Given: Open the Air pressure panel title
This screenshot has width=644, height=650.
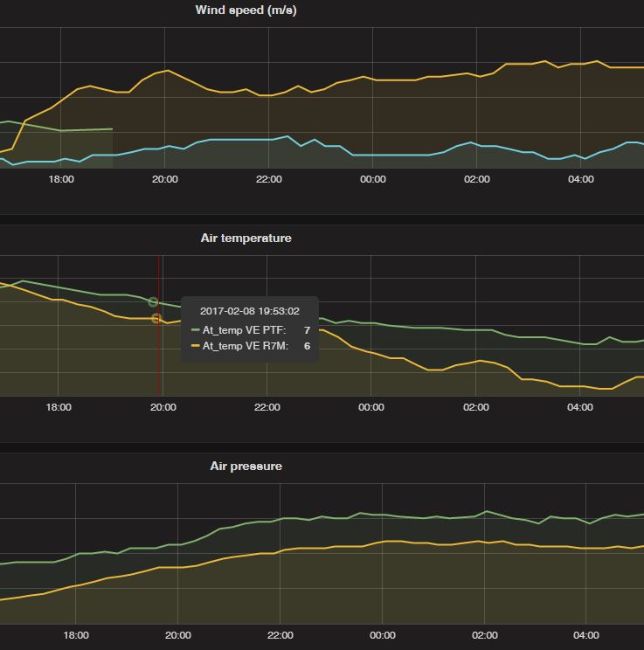Looking at the screenshot, I should (x=246, y=466).
